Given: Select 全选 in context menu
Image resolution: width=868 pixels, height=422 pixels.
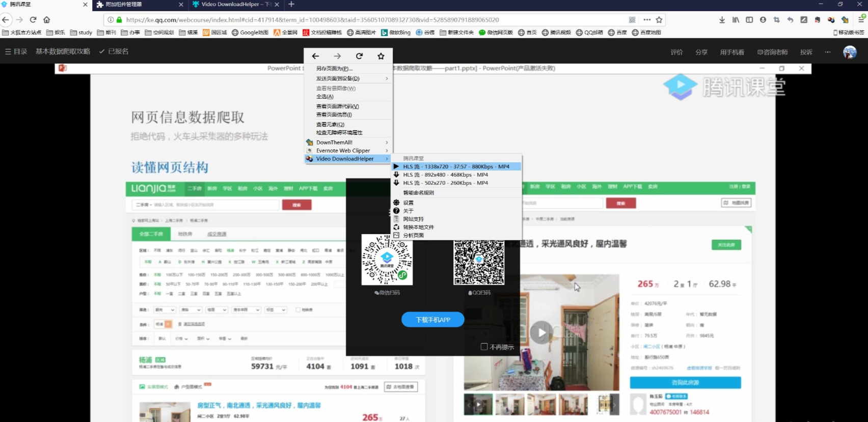Looking at the screenshot, I should click(x=348, y=96).
